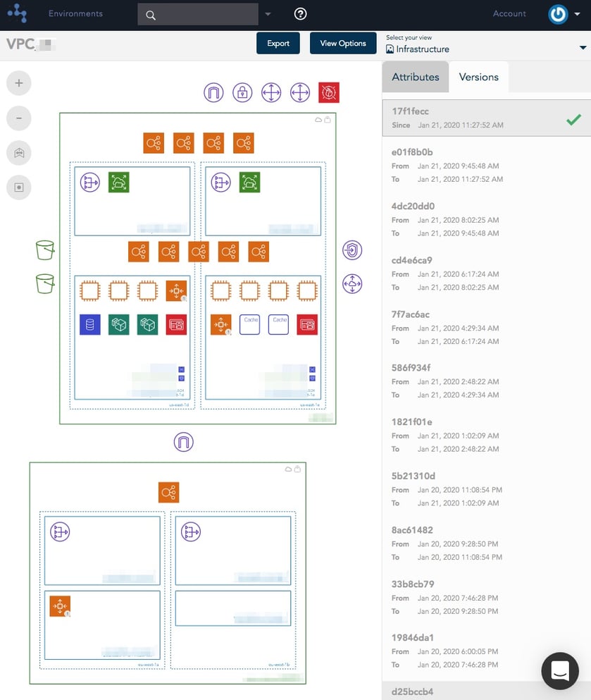The image size is (591, 700).
Task: Click the Export button
Action: (x=278, y=43)
